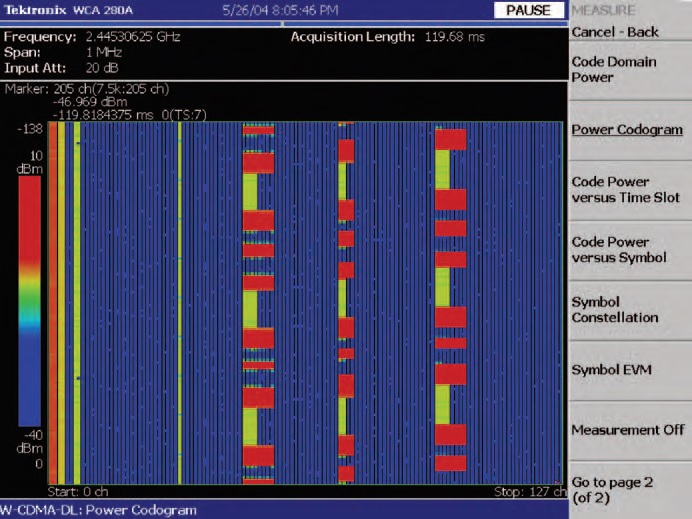This screenshot has width=692, height=519.
Task: Select the Power Codogram menu option
Action: click(x=628, y=129)
